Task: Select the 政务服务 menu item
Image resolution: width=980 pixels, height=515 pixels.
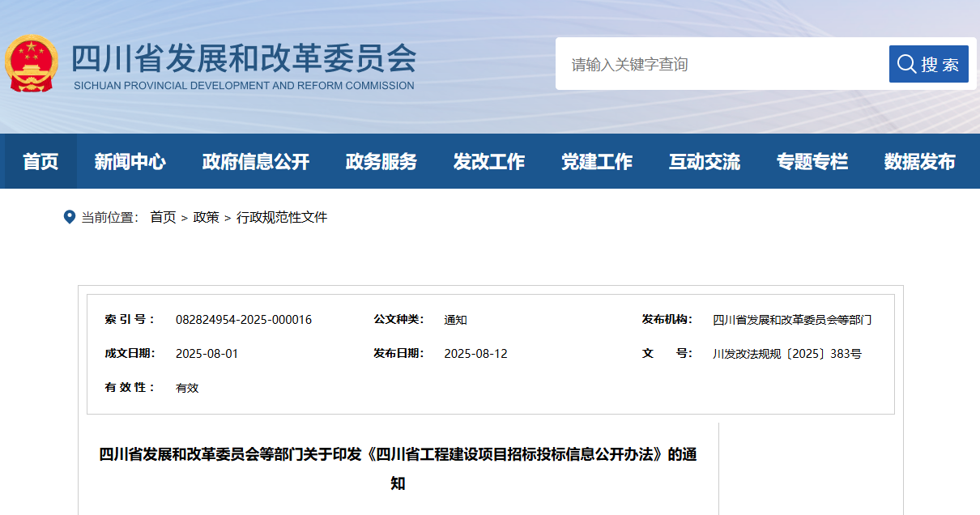Action: click(x=381, y=161)
